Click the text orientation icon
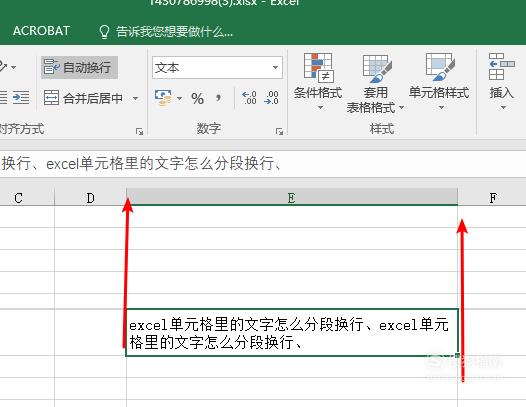This screenshot has width=526, height=407. coord(3,66)
